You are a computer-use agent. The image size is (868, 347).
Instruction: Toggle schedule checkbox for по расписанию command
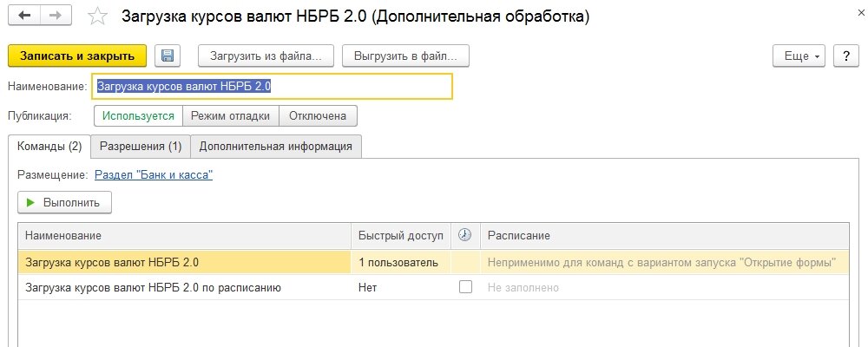click(x=466, y=286)
